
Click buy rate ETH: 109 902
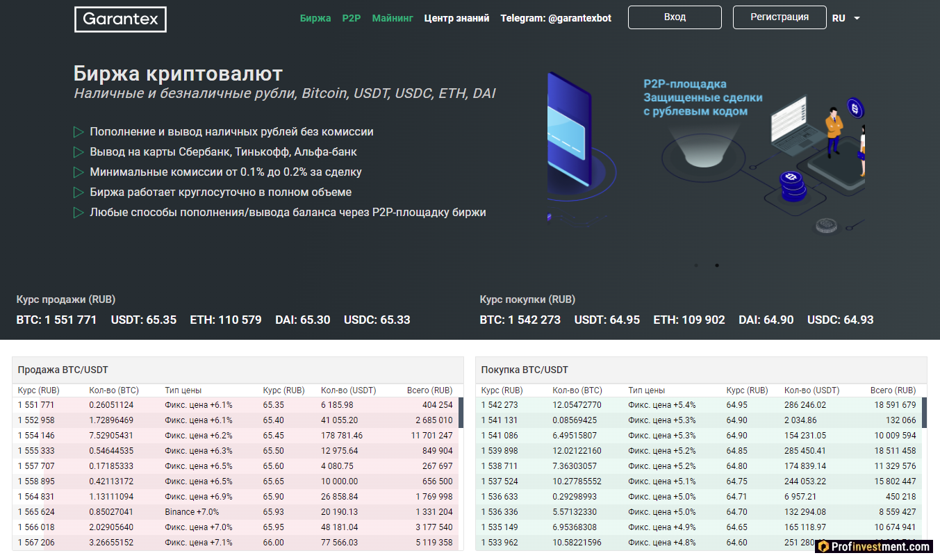[x=689, y=320]
